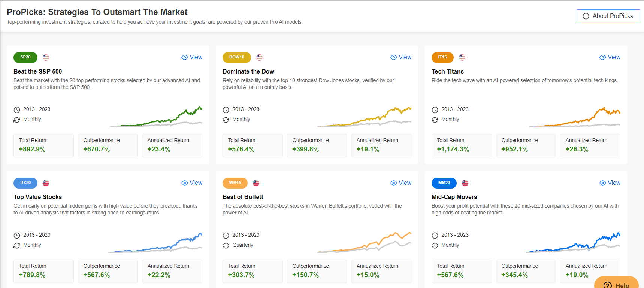Screen dimensions: 644x288
Task: Click the +345.4% Outperformance value
Action: tap(515, 275)
